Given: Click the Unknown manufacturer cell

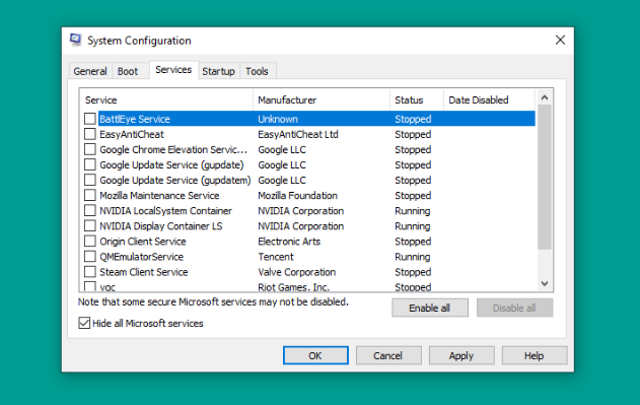Looking at the screenshot, I should pos(278,119).
